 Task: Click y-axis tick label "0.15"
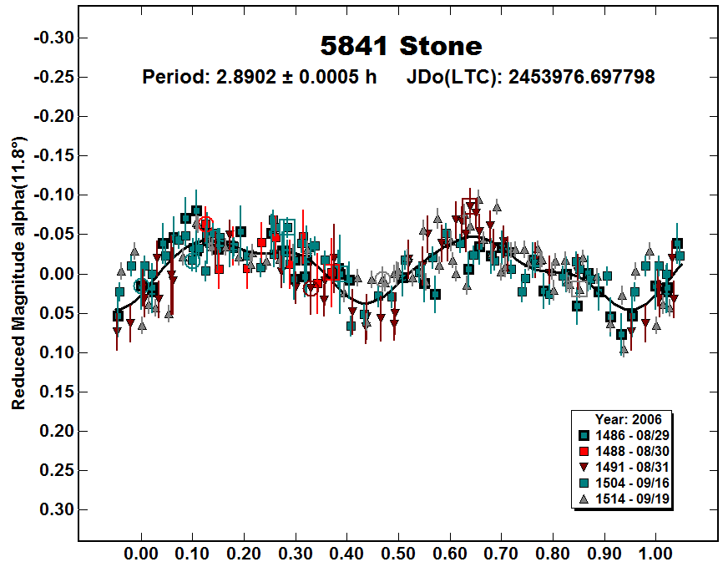[57, 392]
